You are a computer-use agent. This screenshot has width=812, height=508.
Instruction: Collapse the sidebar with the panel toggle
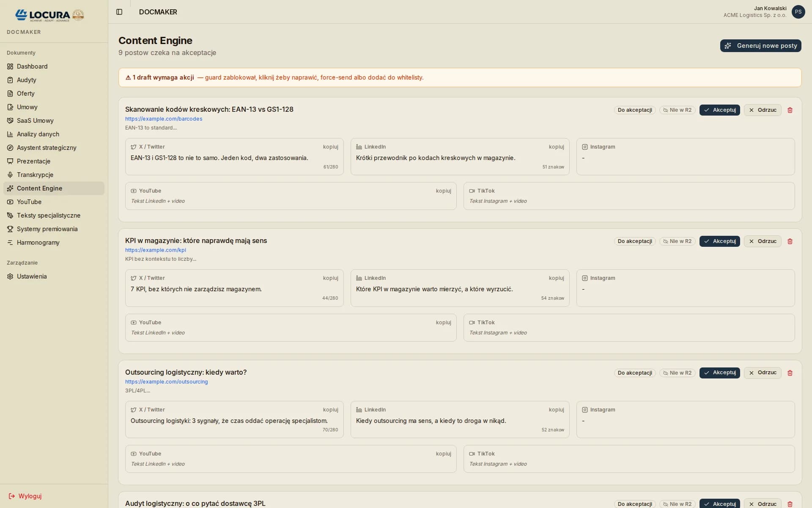pos(119,12)
